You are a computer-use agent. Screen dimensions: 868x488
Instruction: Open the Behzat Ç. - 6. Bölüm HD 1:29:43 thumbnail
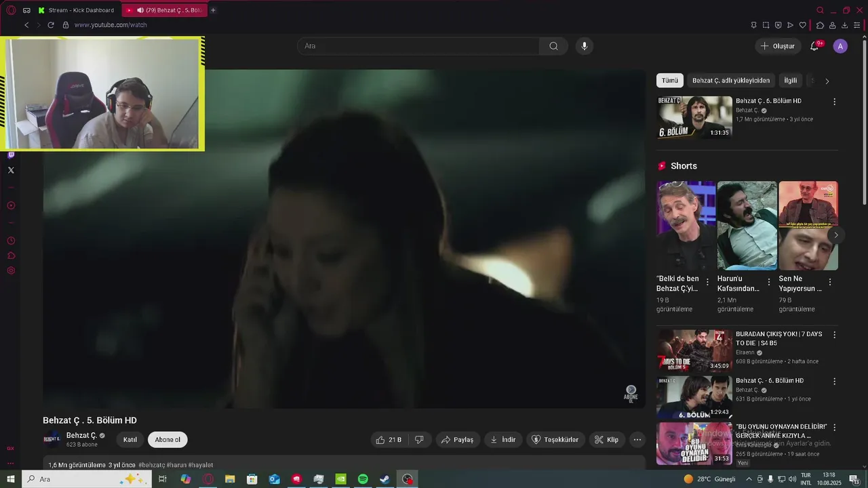pyautogui.click(x=694, y=397)
